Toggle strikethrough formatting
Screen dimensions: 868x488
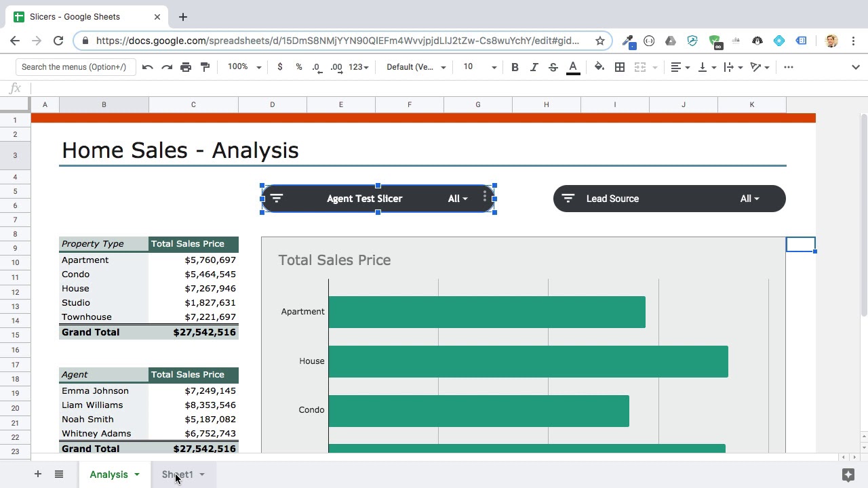pyautogui.click(x=553, y=67)
